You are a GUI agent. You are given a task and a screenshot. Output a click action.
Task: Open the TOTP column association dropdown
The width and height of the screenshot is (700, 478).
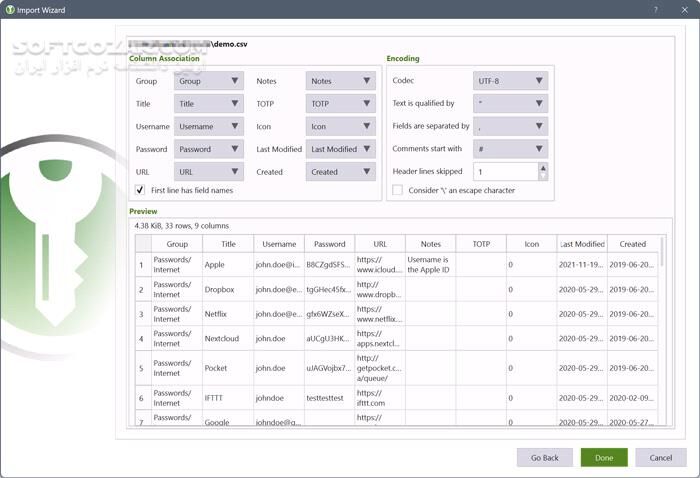click(341, 104)
